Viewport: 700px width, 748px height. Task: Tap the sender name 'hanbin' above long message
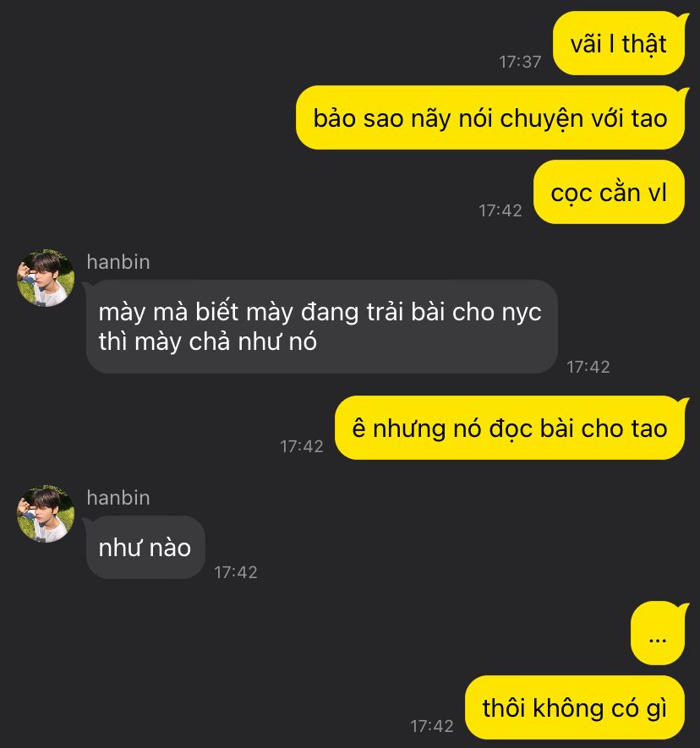click(x=118, y=262)
